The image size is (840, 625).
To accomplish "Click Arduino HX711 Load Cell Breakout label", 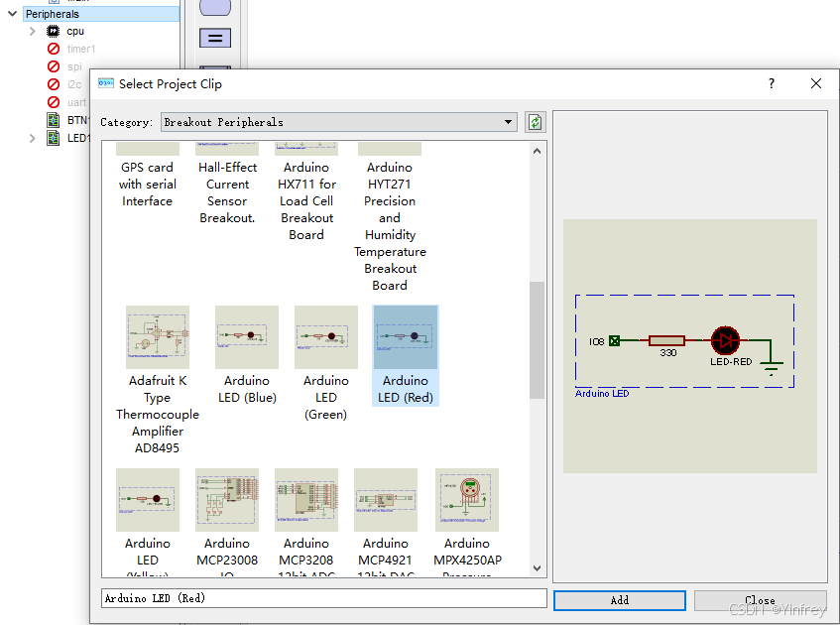I will (306, 201).
